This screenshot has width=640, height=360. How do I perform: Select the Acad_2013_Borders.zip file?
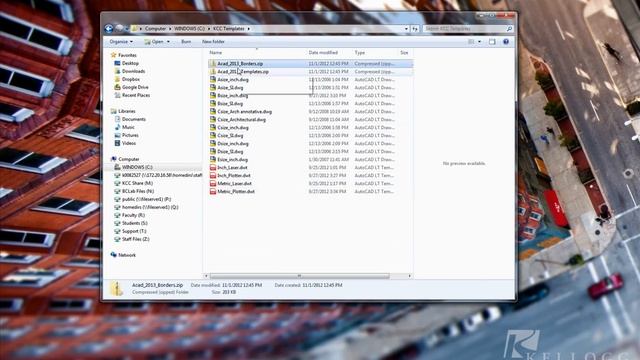pos(310,64)
